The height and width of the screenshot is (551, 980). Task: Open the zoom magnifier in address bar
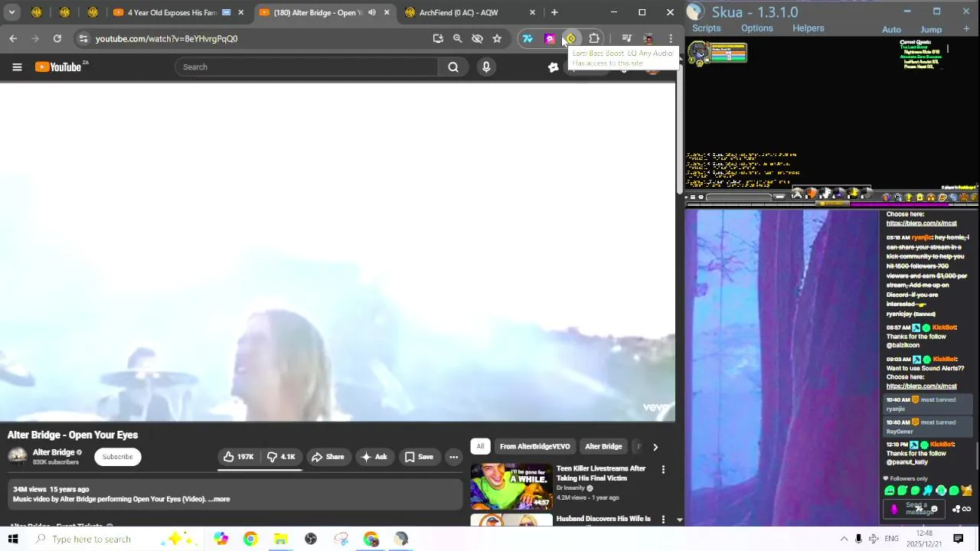[457, 38]
